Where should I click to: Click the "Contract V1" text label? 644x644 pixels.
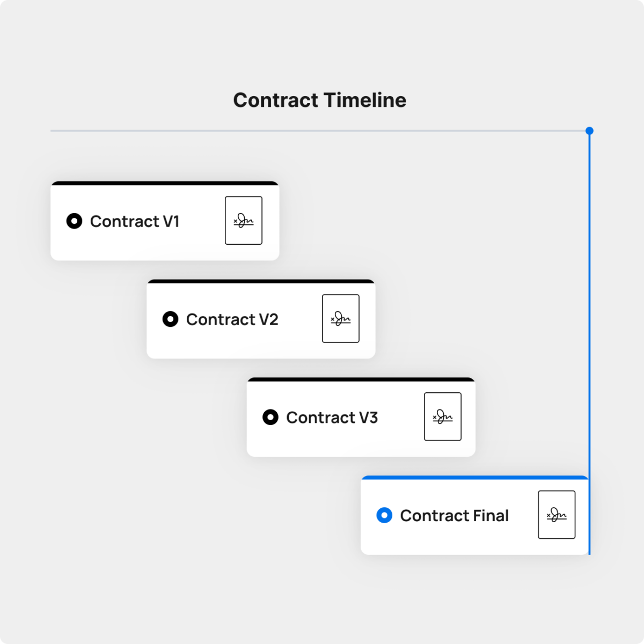(x=135, y=221)
